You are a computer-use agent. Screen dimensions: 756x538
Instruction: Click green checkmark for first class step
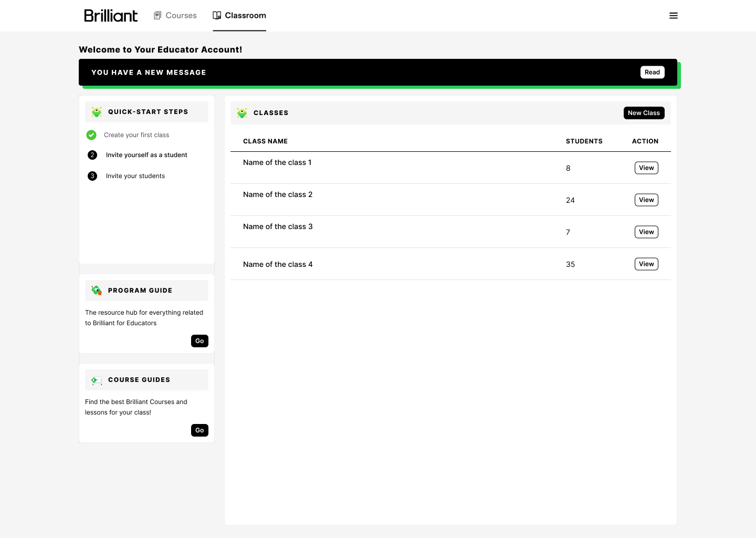91,135
